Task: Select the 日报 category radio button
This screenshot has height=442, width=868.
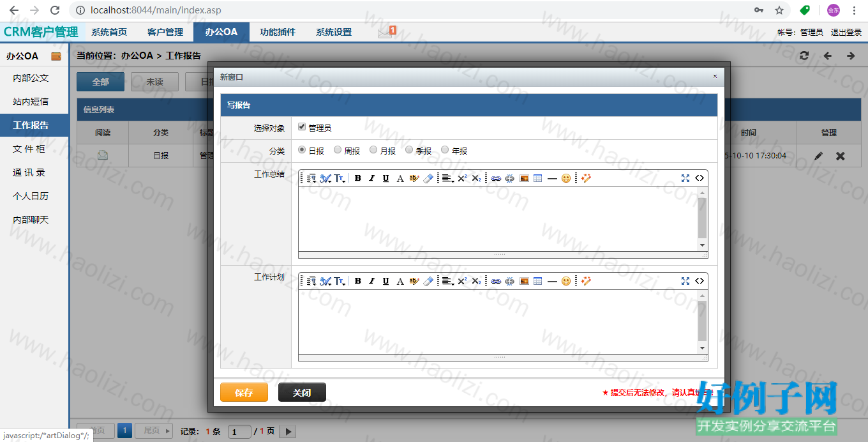Action: [303, 150]
